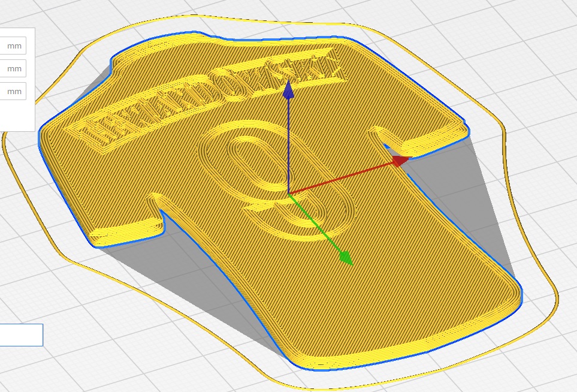This screenshot has height=392, width=577.
Task: Click the lowest mm value field
Action: [13, 91]
